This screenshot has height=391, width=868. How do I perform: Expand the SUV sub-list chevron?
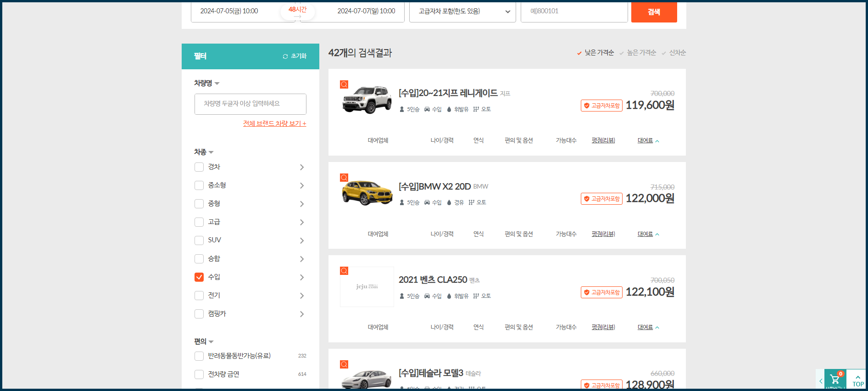click(302, 240)
